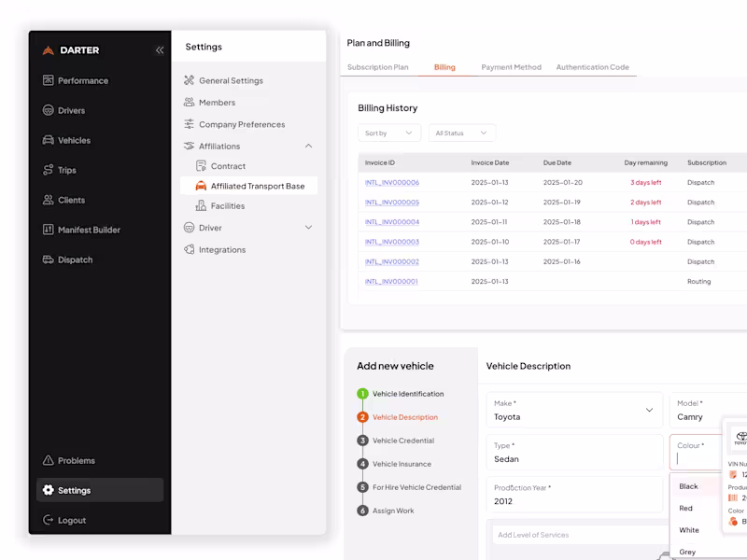Open invoice INTL_INV000006
747x560 pixels.
point(390,182)
